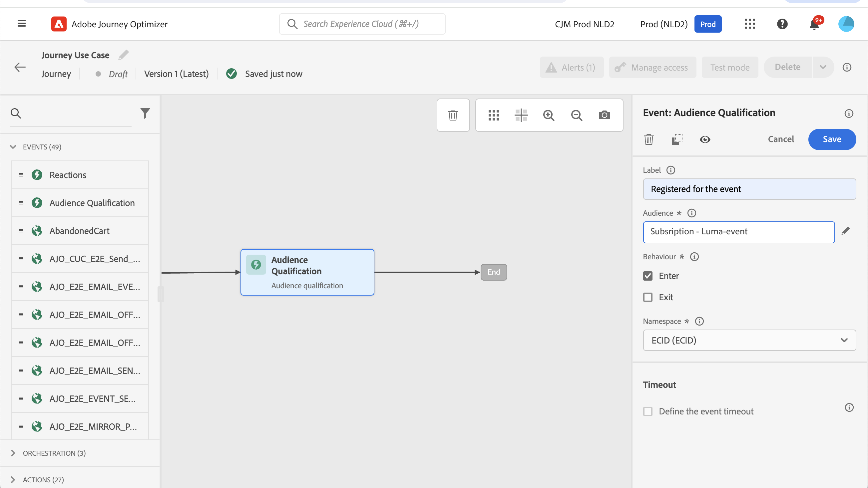The image size is (868, 488).
Task: Check the Exit behaviour checkbox
Action: [648, 297]
